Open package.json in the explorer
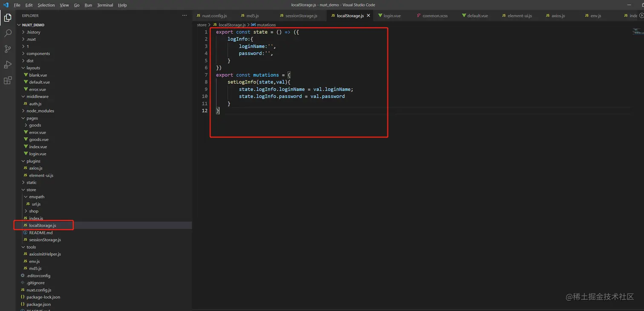Viewport: 644px width, 311px height. tap(38, 304)
